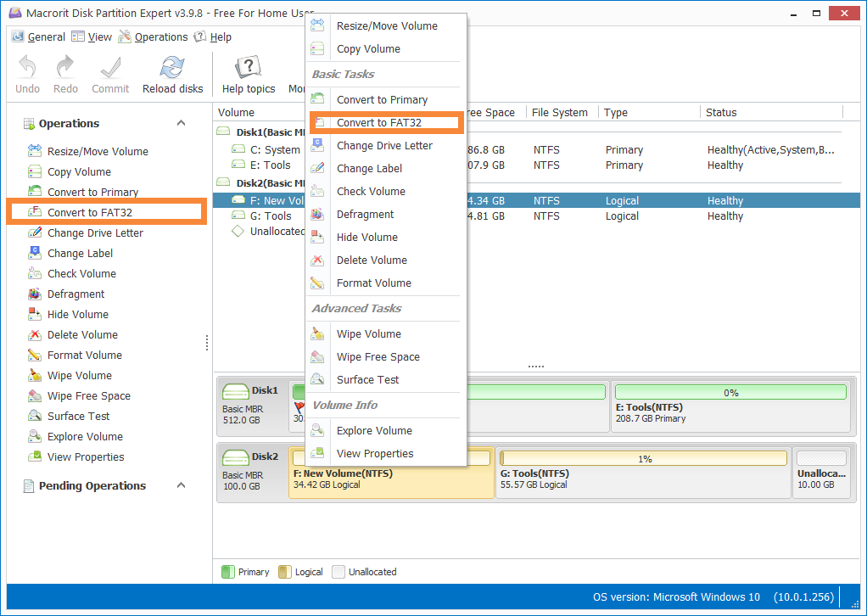
Task: Click View Properties icon in sidebar
Action: [34, 456]
